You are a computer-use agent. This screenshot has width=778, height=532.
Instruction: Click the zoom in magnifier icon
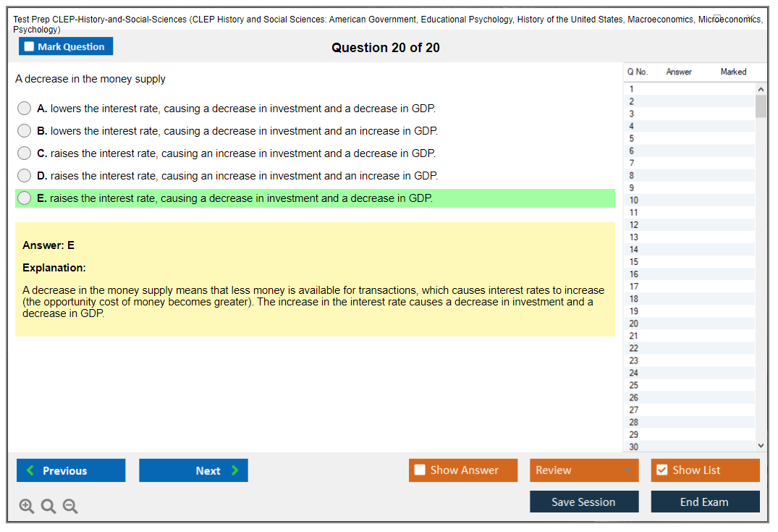coord(26,506)
